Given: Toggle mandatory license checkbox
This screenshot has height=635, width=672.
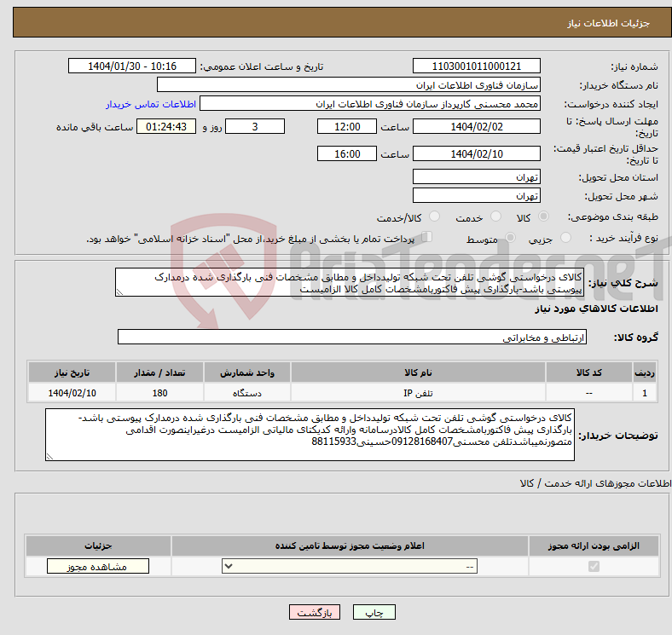Looking at the screenshot, I should tap(594, 567).
